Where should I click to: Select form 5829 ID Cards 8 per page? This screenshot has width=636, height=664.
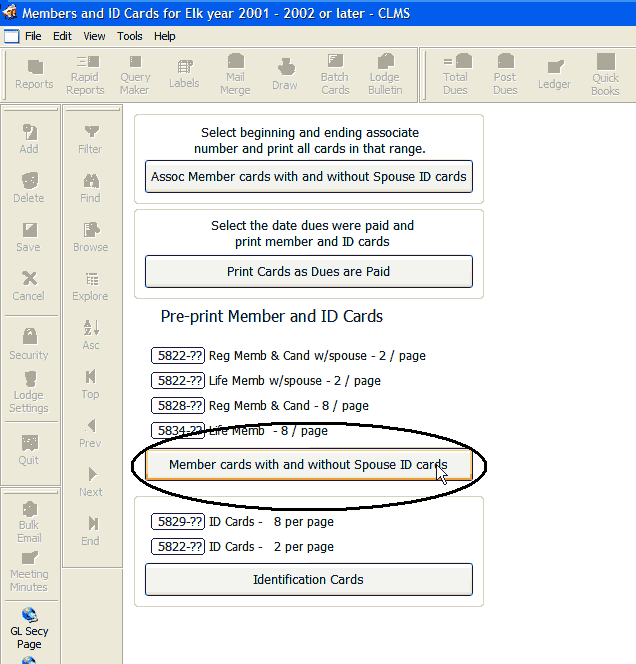point(178,522)
